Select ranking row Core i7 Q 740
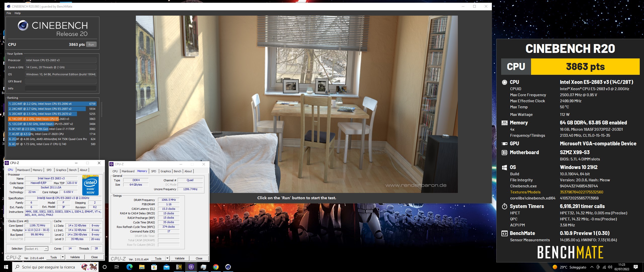 52,144
